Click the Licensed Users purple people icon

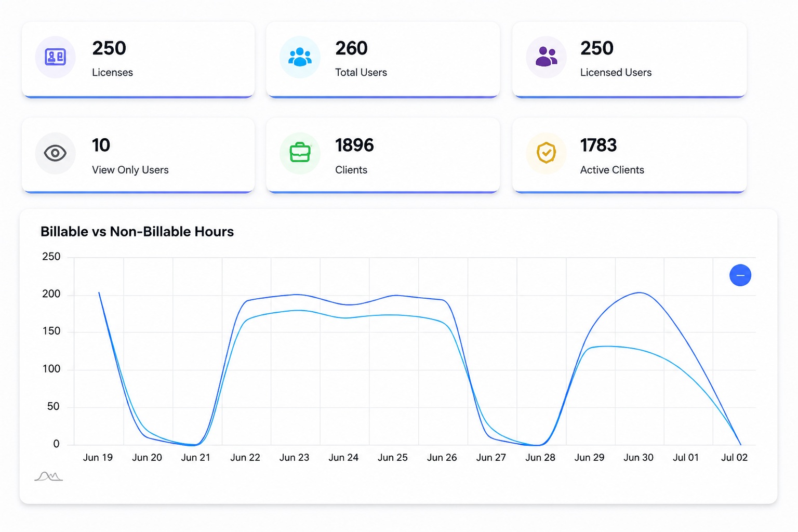pyautogui.click(x=546, y=57)
